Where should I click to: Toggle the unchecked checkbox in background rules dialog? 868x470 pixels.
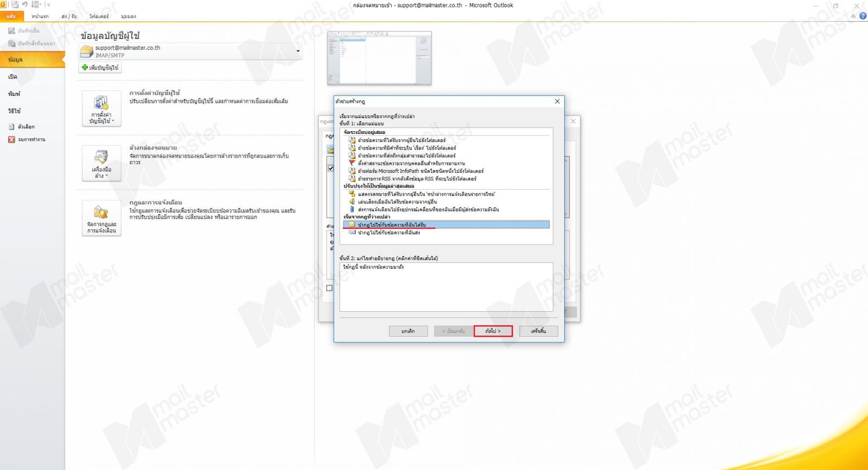coord(329,288)
